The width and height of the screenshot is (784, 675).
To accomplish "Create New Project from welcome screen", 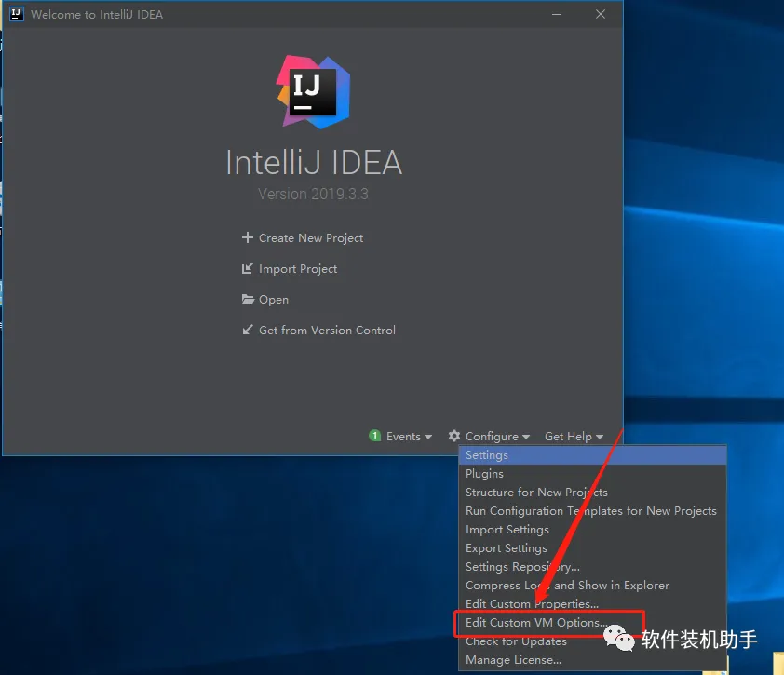I will (x=310, y=238).
